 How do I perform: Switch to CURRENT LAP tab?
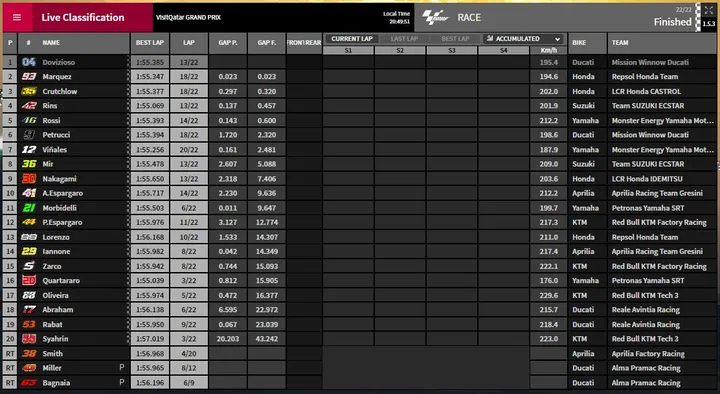[352, 39]
